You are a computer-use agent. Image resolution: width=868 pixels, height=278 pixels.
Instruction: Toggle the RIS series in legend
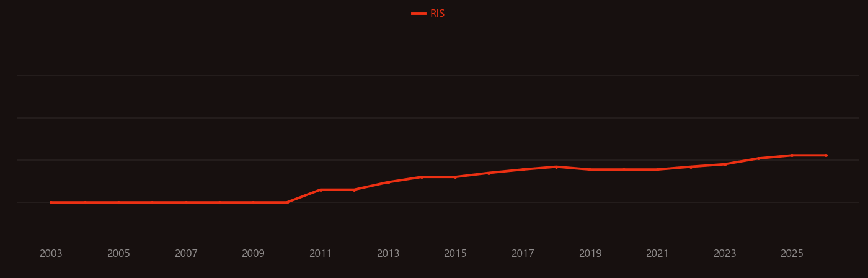[428, 14]
